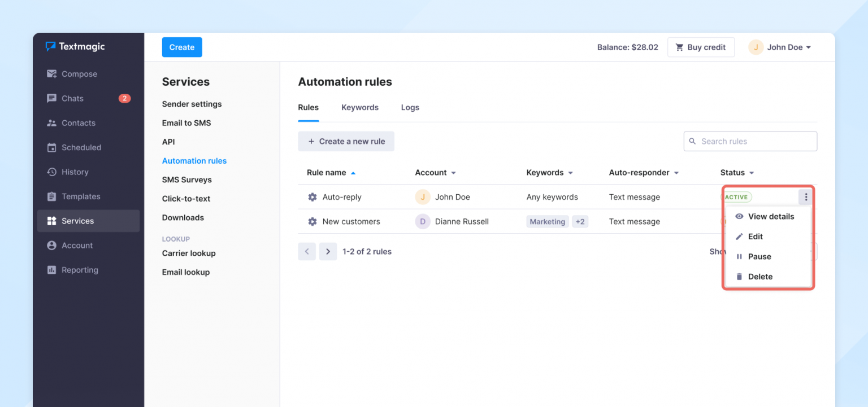Image resolution: width=868 pixels, height=407 pixels.
Task: Open the Keywords column dropdown
Action: (x=570, y=172)
